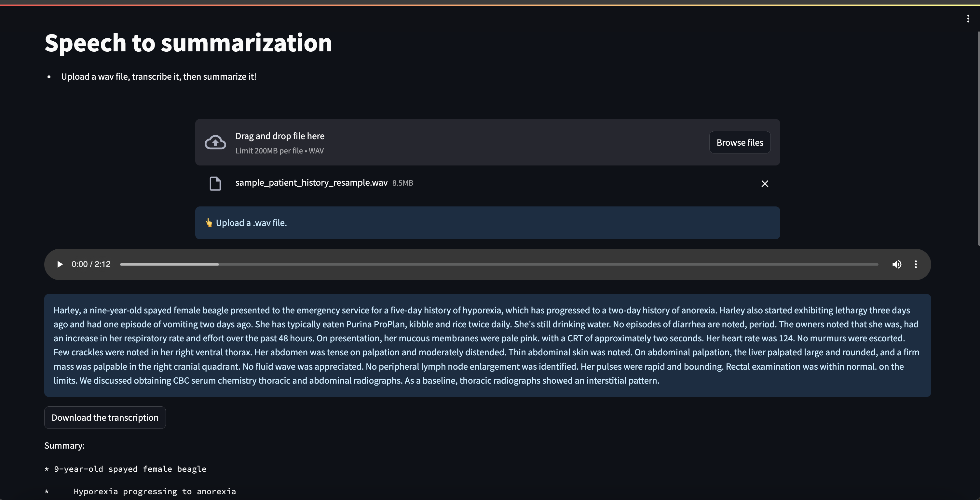This screenshot has height=500, width=980.
Task: Seek the audio progress bar to its middle
Action: 499,264
